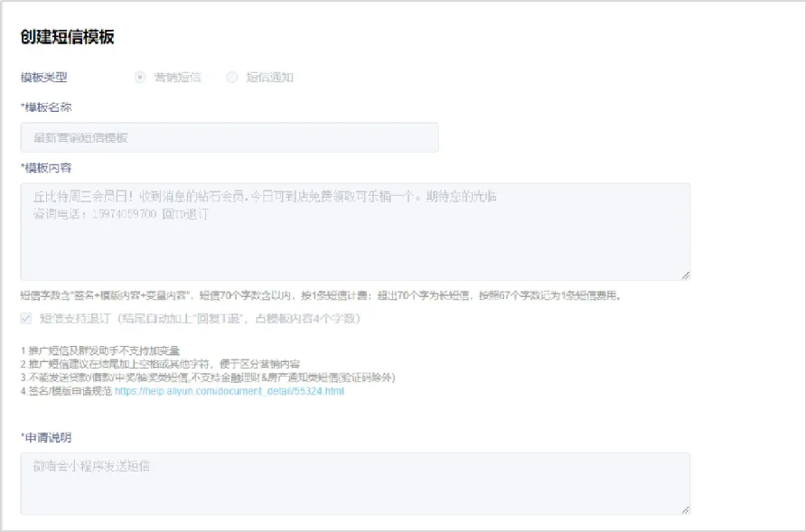Viewport: 806px width, 532px height.
Task: Open the help.aliyun.com document link
Action: [x=230, y=391]
